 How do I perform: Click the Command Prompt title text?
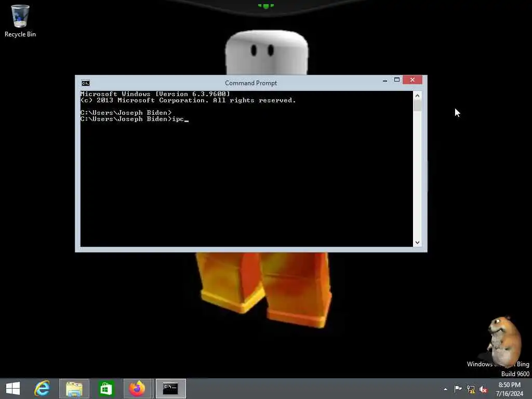(251, 83)
